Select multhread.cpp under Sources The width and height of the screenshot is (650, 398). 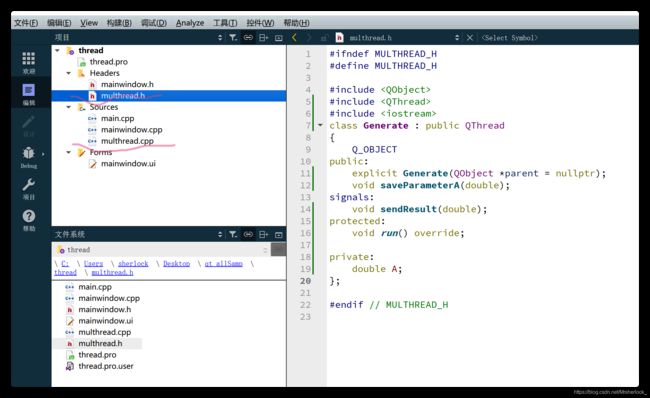(x=127, y=141)
